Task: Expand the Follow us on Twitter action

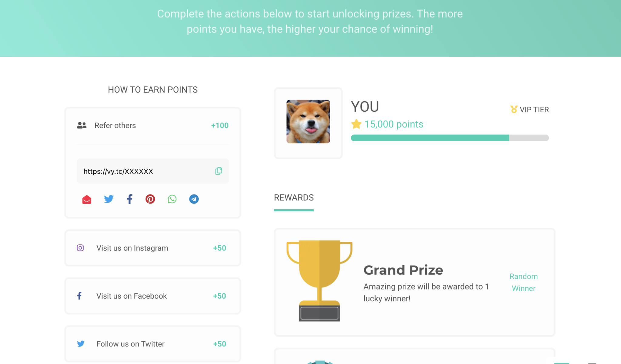Action: [x=153, y=344]
